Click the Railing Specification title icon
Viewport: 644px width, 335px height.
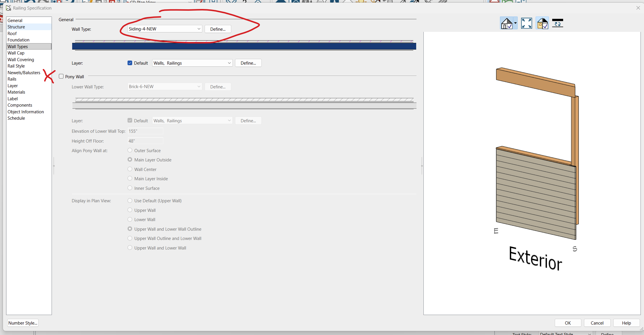9,8
